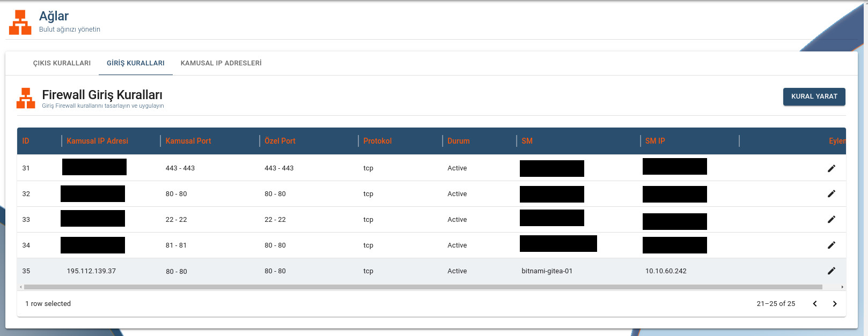Edit the firewall rule with ID 33
868x336 pixels.
tap(832, 219)
